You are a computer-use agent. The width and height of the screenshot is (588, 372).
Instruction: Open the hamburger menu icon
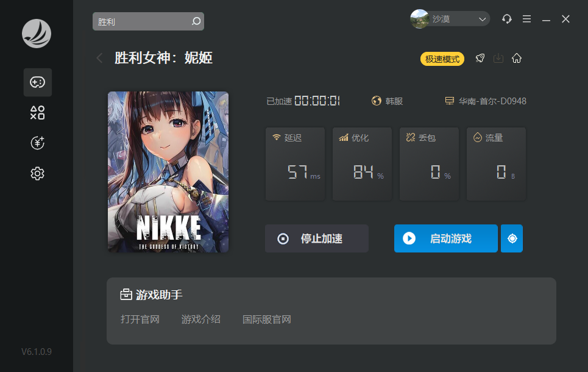526,19
